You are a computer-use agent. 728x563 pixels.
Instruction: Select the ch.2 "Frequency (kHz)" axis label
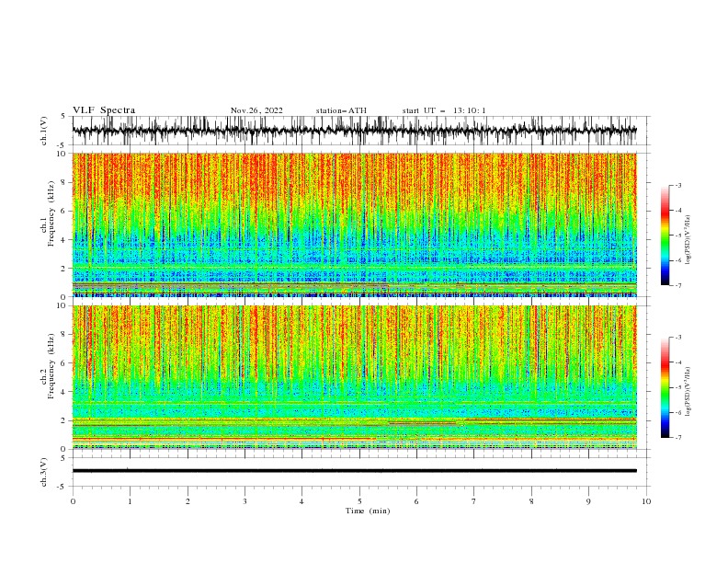pyautogui.click(x=51, y=366)
